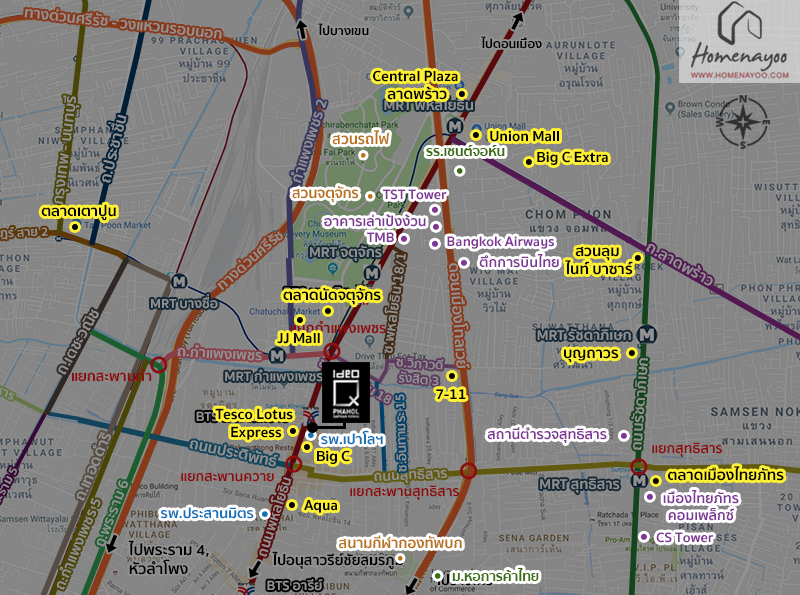
Task: Select the "ตึกการบินไทย" label
Action: pyautogui.click(x=518, y=262)
